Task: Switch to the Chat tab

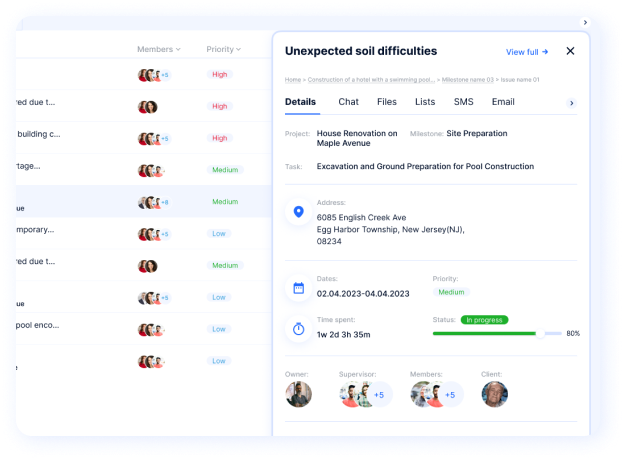Action: coord(348,102)
